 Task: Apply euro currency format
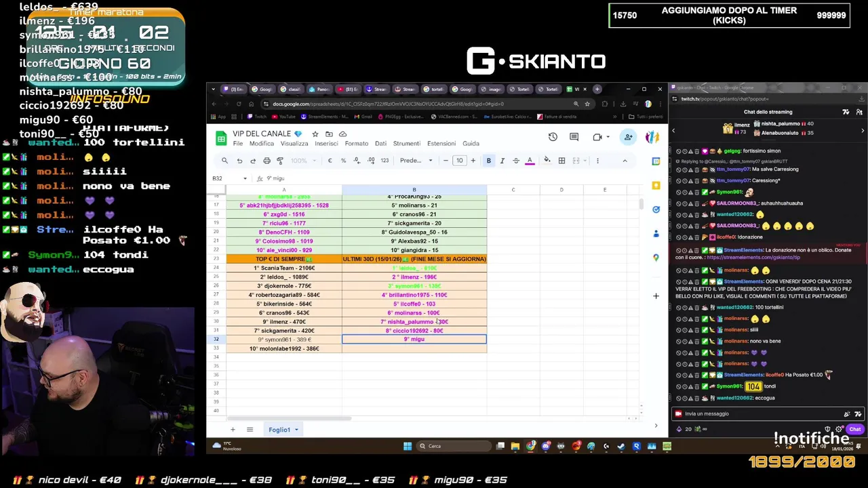pos(330,161)
